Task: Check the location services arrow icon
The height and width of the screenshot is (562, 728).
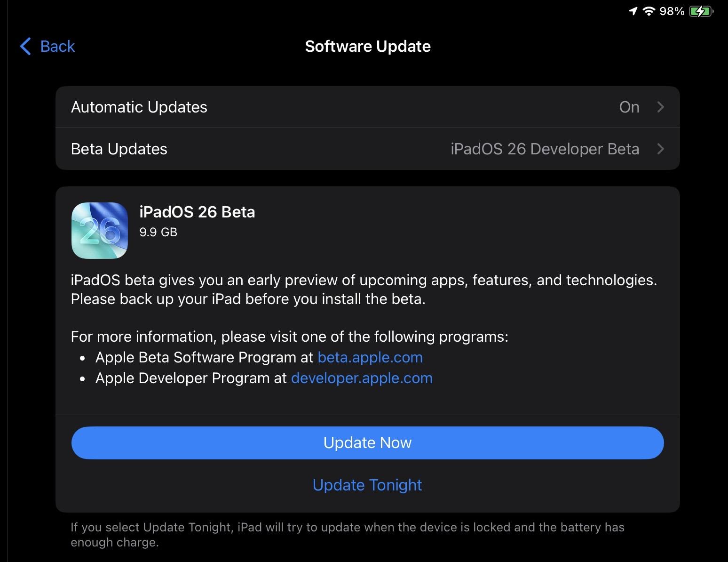Action: [633, 11]
